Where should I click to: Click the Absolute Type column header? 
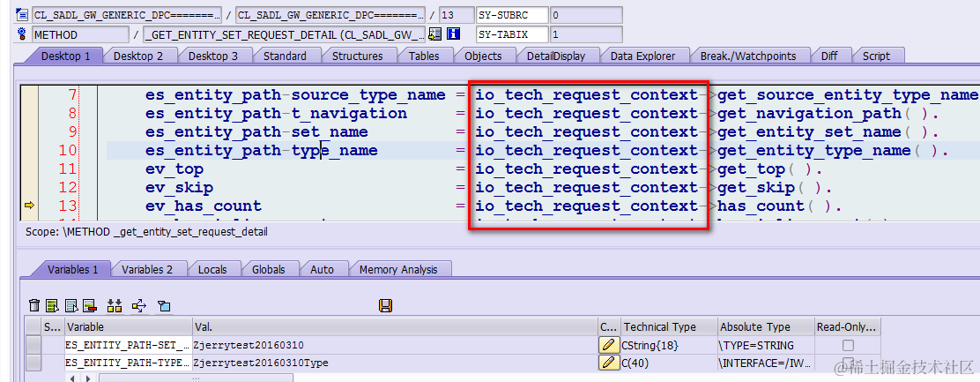point(766,326)
